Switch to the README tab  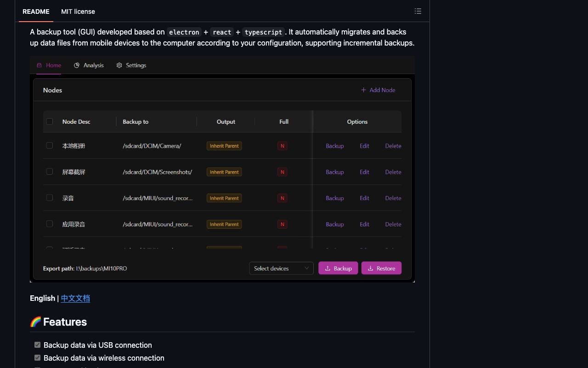[36, 11]
